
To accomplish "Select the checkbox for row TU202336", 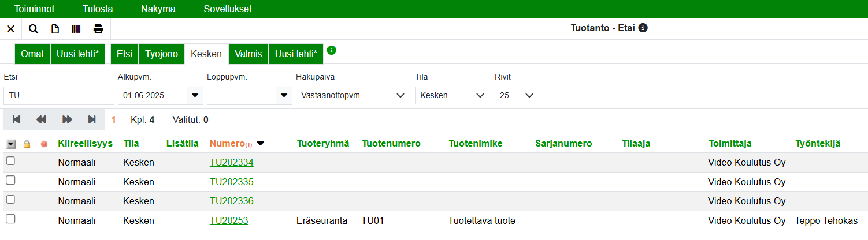I will 10,200.
